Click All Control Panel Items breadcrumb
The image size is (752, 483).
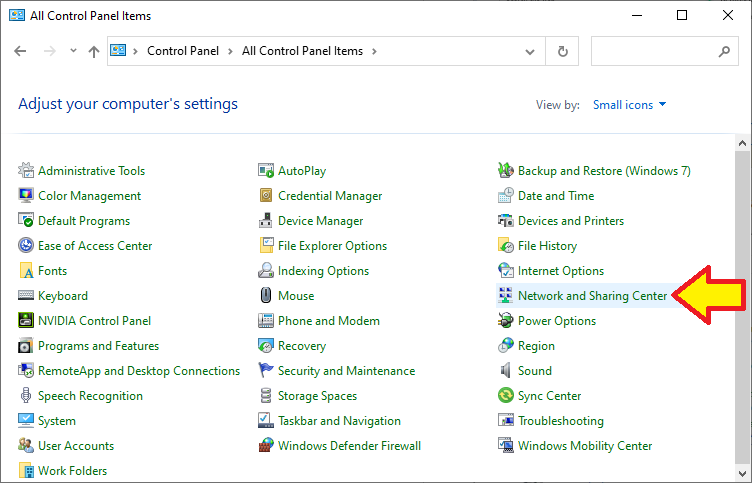302,51
